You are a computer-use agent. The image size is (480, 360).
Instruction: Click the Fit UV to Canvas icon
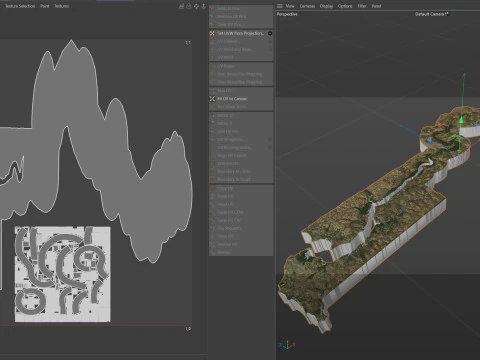212,99
